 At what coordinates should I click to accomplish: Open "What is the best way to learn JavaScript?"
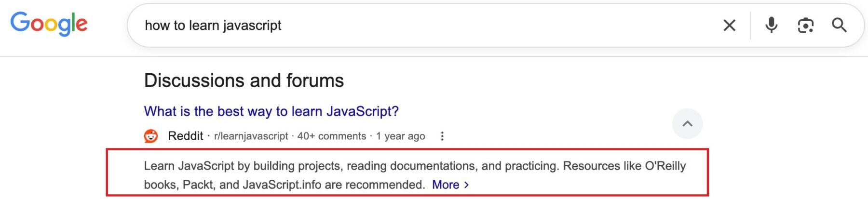pyautogui.click(x=271, y=111)
